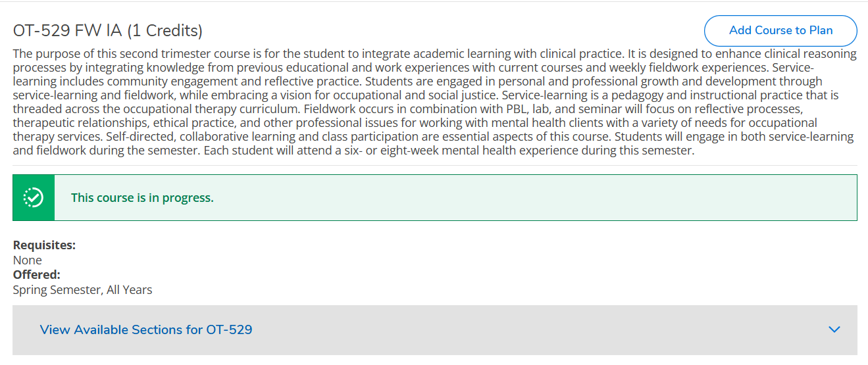Click the in-progress circular checkmark icon
The image size is (868, 365).
pyautogui.click(x=33, y=197)
